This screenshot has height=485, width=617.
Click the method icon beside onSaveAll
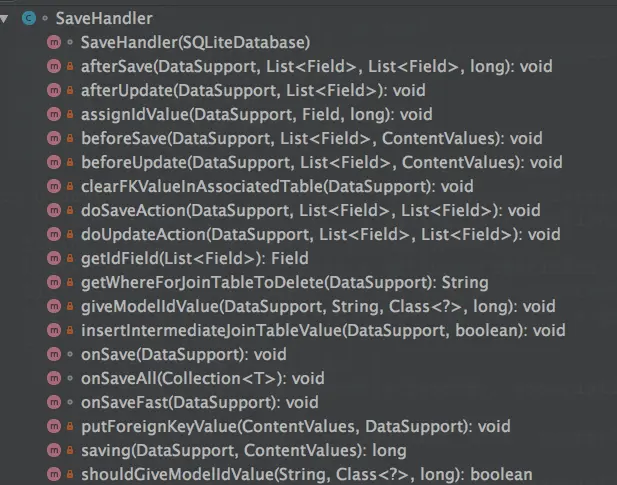(x=53, y=378)
